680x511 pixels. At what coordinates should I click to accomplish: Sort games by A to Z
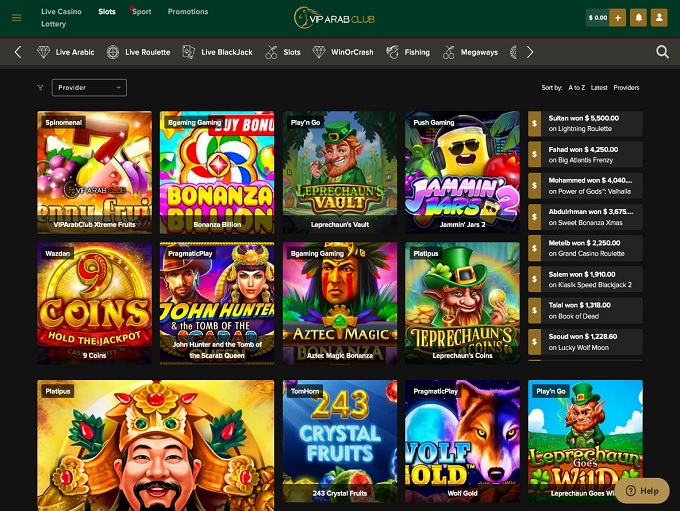(576, 88)
